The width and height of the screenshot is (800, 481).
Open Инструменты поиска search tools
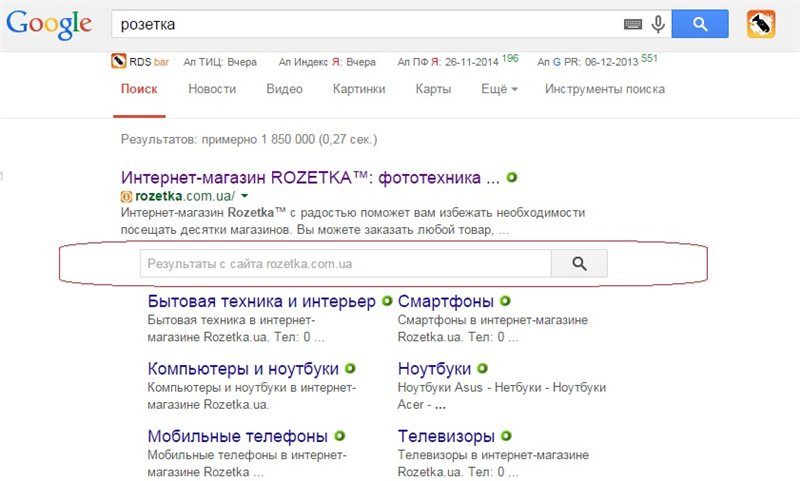pyautogui.click(x=604, y=89)
